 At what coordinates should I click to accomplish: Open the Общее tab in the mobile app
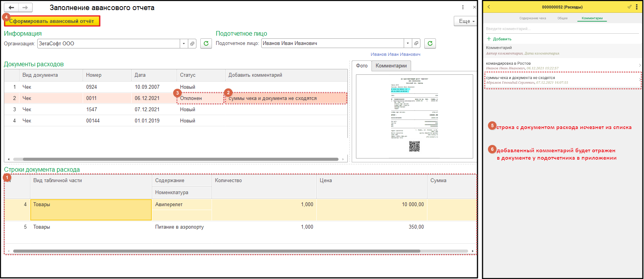[562, 18]
